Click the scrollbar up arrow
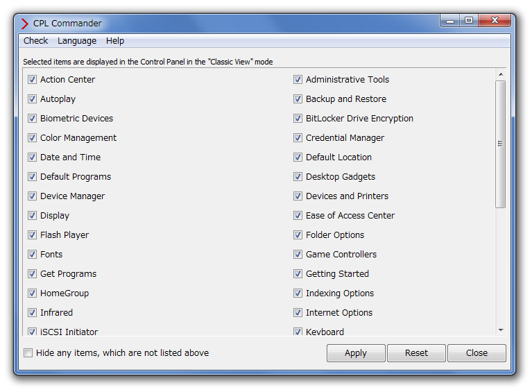The width and height of the screenshot is (532, 392). click(501, 74)
